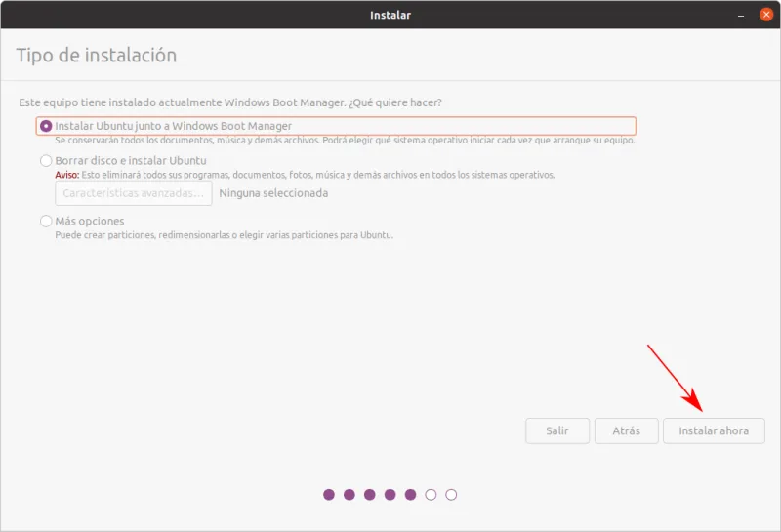Click the text Puede crear particiones description
The image size is (781, 532).
tap(225, 235)
